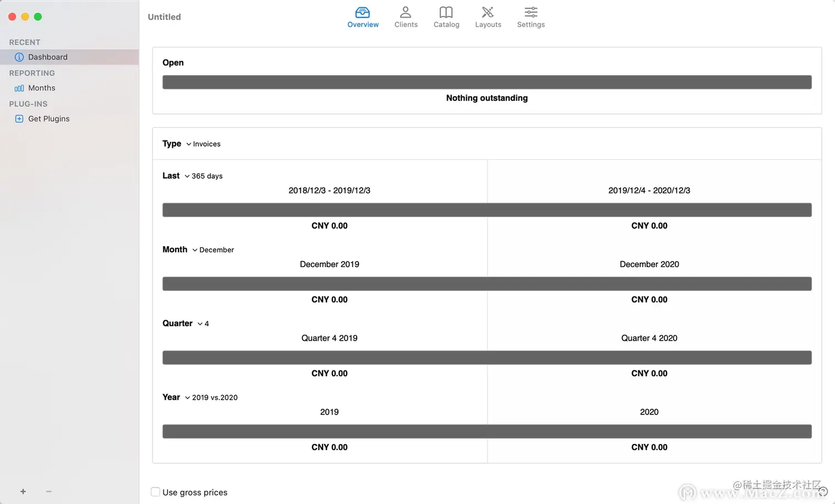Screen dimensions: 835x504
Task: Open the Layouts tools icon
Action: point(488,12)
